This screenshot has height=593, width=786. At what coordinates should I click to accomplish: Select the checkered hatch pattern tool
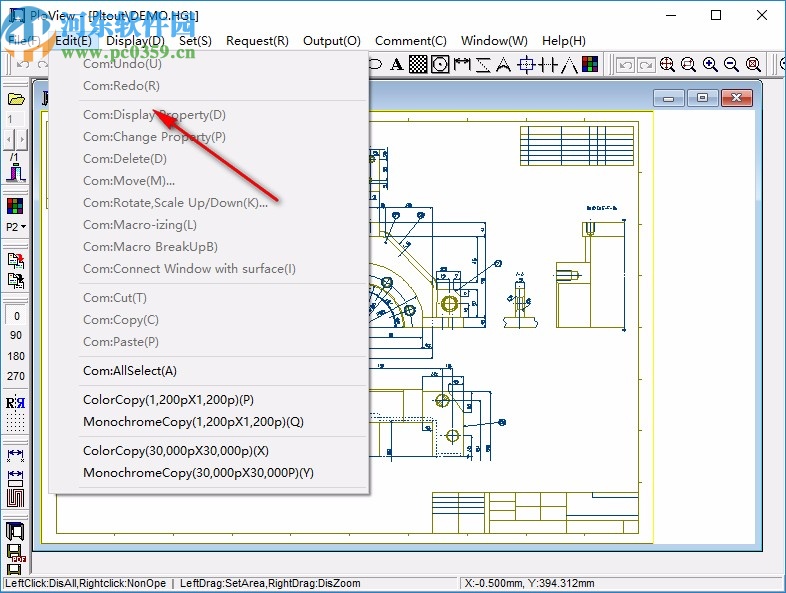(x=419, y=65)
